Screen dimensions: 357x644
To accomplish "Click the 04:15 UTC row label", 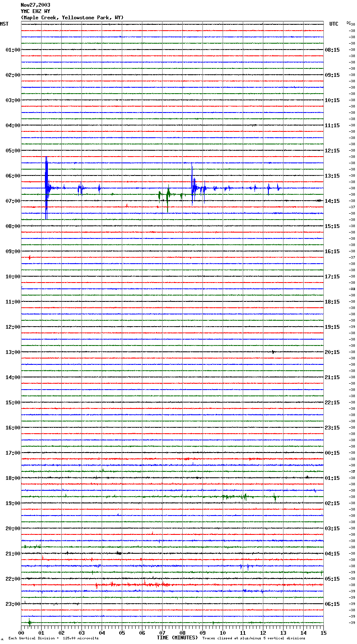I will [x=332, y=554].
